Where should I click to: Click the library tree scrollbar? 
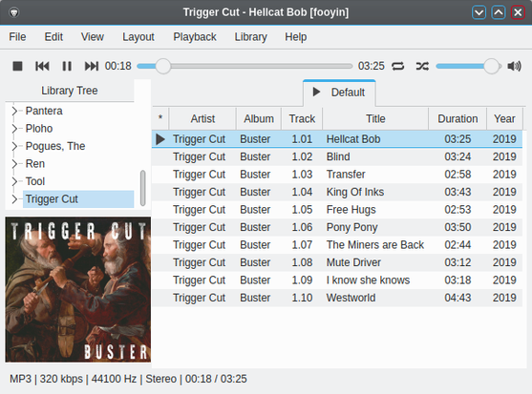tap(143, 188)
